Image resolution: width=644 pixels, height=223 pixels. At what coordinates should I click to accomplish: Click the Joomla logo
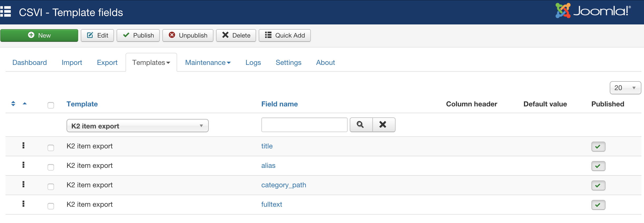(x=593, y=11)
